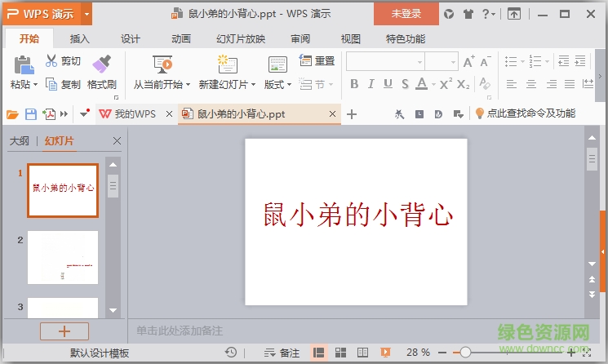
Task: Click the superscript x² icon
Action: [x=446, y=84]
